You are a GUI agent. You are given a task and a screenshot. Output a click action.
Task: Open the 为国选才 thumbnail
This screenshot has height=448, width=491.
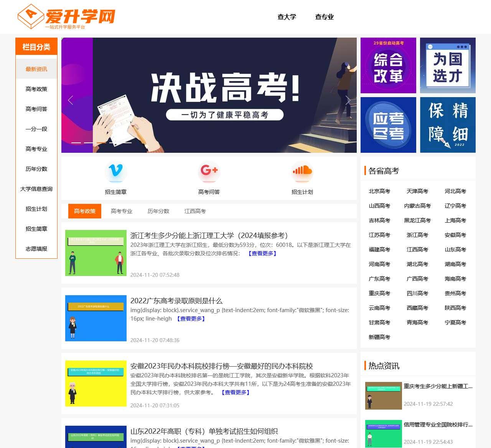tap(448, 65)
